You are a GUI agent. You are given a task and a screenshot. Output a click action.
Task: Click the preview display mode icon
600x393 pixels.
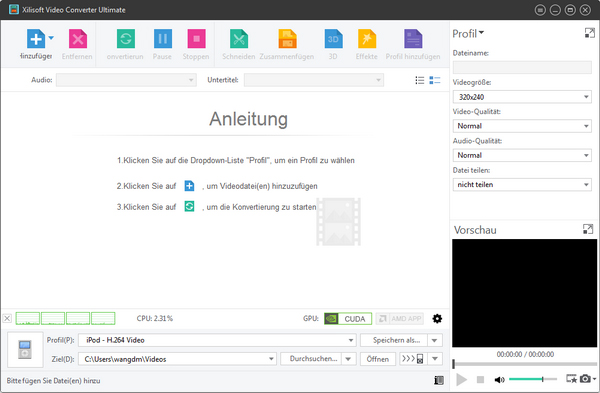pyautogui.click(x=571, y=379)
